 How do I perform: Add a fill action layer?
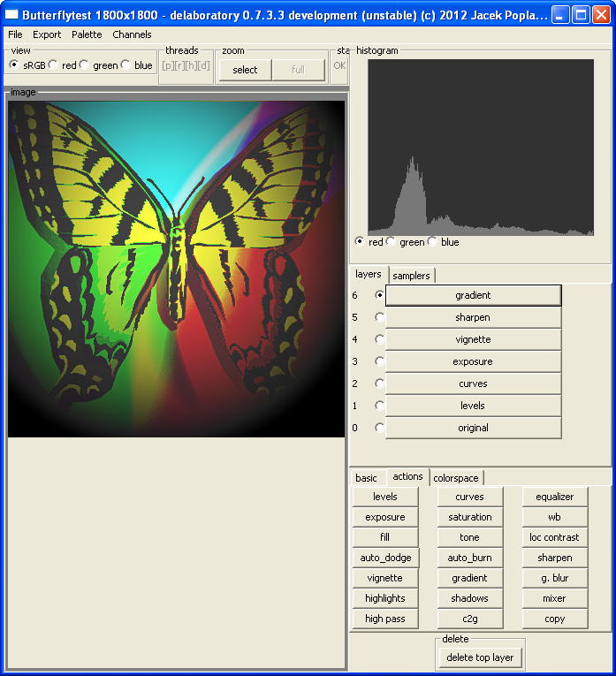click(x=385, y=537)
